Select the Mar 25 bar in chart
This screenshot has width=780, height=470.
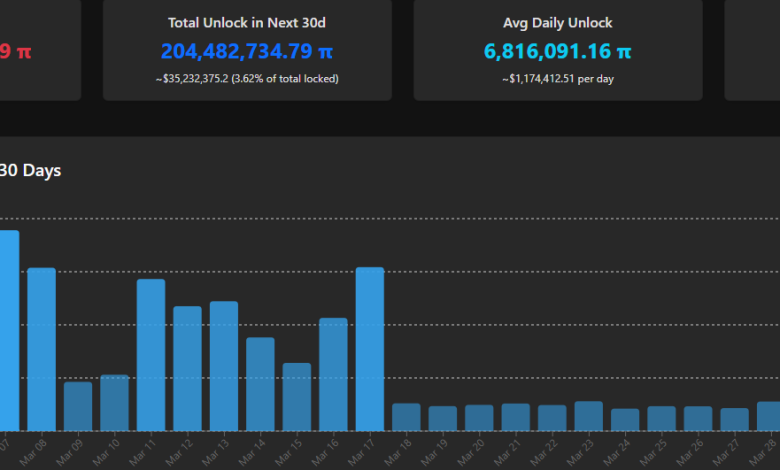point(662,418)
